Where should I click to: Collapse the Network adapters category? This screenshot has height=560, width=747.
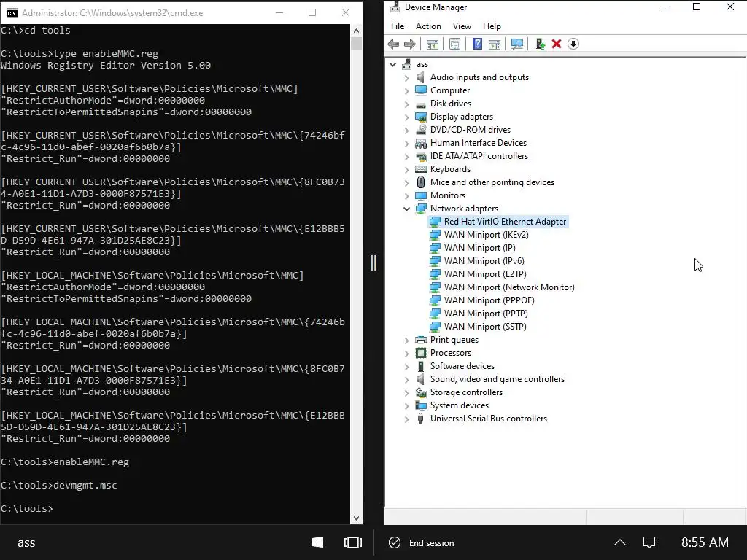tap(406, 209)
